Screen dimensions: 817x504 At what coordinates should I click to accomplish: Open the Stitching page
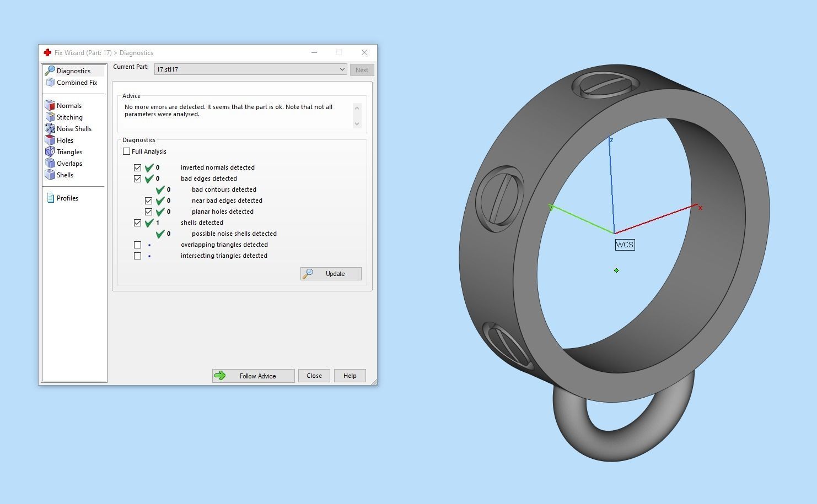pos(69,117)
